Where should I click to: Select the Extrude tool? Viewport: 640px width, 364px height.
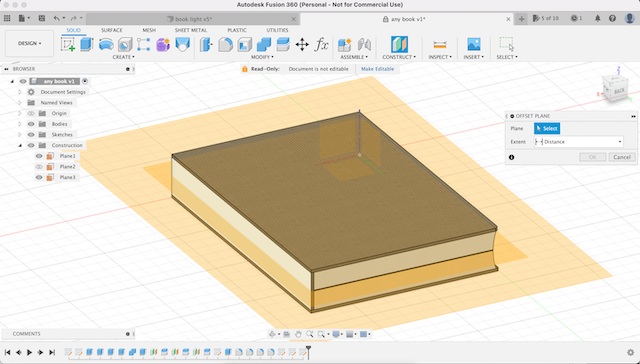pyautogui.click(x=87, y=44)
